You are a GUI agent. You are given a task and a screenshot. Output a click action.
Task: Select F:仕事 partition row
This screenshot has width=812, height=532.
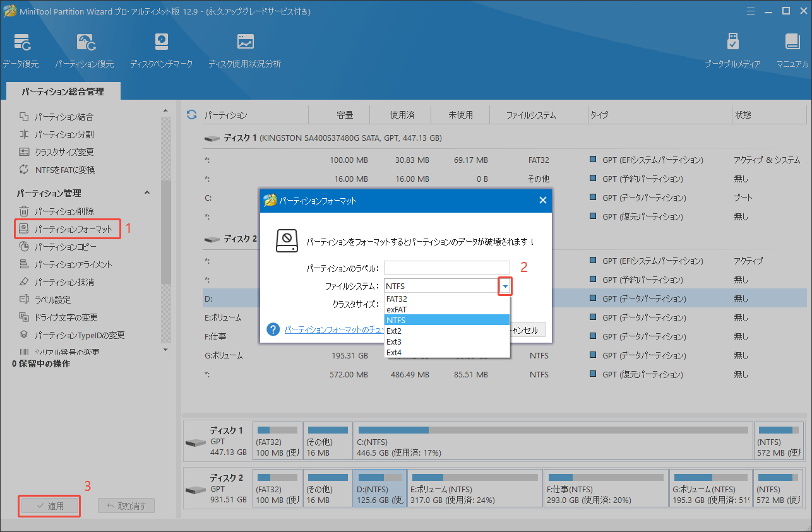tap(504, 336)
